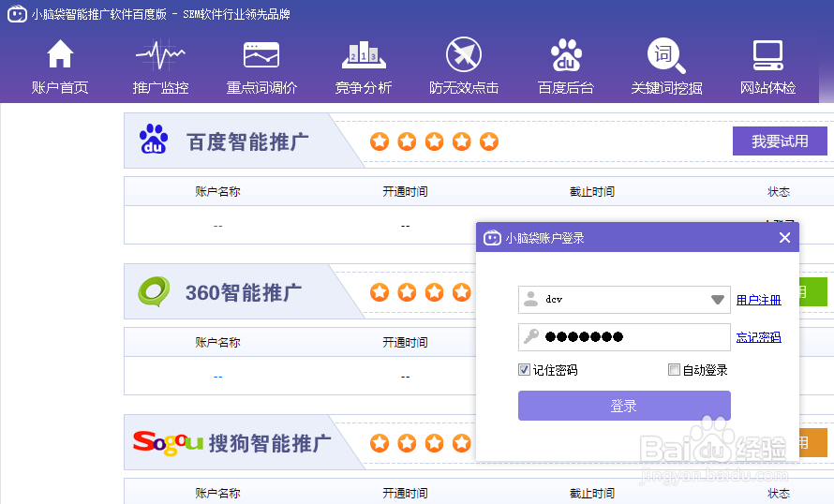Uncheck the 记住密码 checkbox
This screenshot has height=504, width=834.
pyautogui.click(x=525, y=369)
